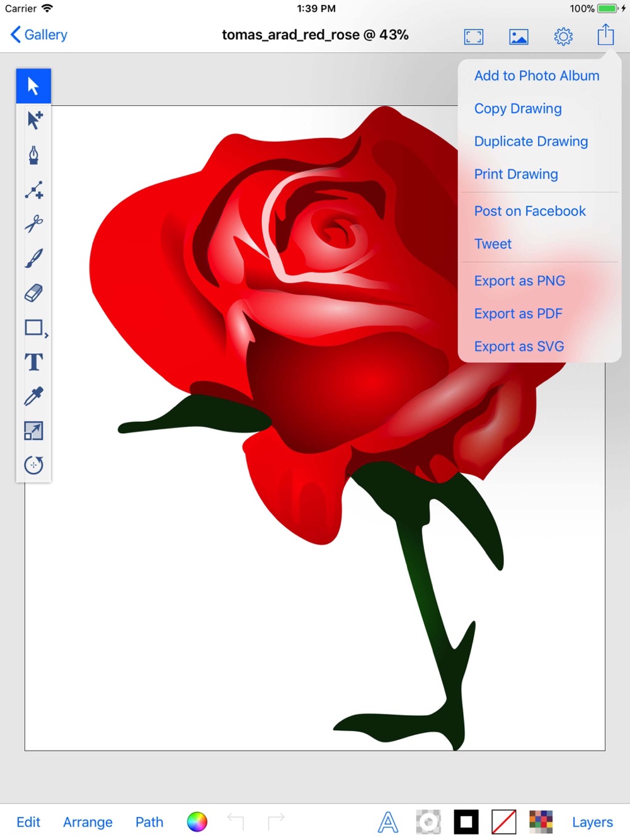
Task: Open the color swatches grid icon
Action: point(541,822)
